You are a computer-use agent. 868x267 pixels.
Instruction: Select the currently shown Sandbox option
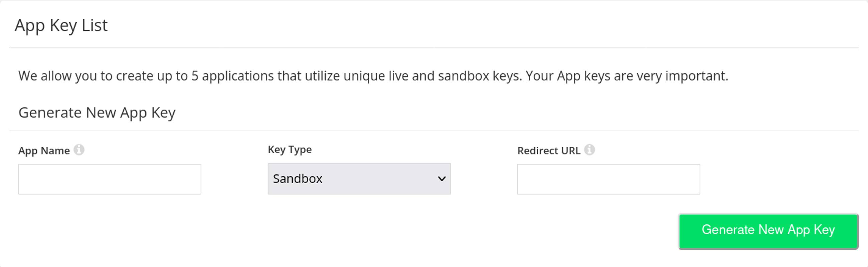(359, 179)
